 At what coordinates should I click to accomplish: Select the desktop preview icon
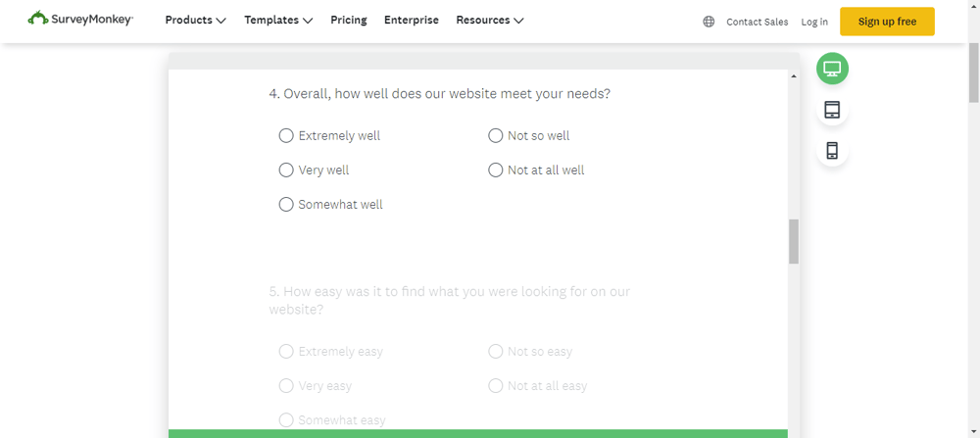point(832,69)
